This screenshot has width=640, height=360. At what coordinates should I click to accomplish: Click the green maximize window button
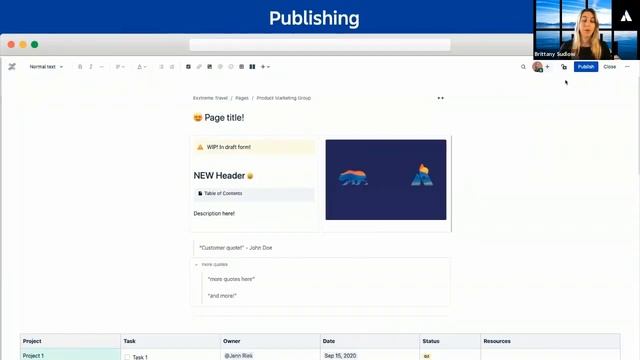35,44
